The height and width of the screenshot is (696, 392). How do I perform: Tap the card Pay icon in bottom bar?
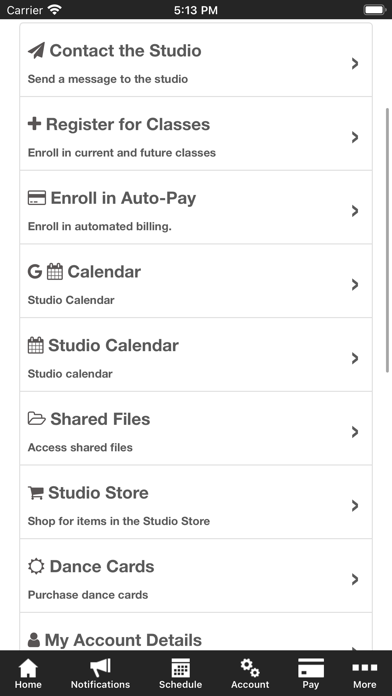[311, 668]
